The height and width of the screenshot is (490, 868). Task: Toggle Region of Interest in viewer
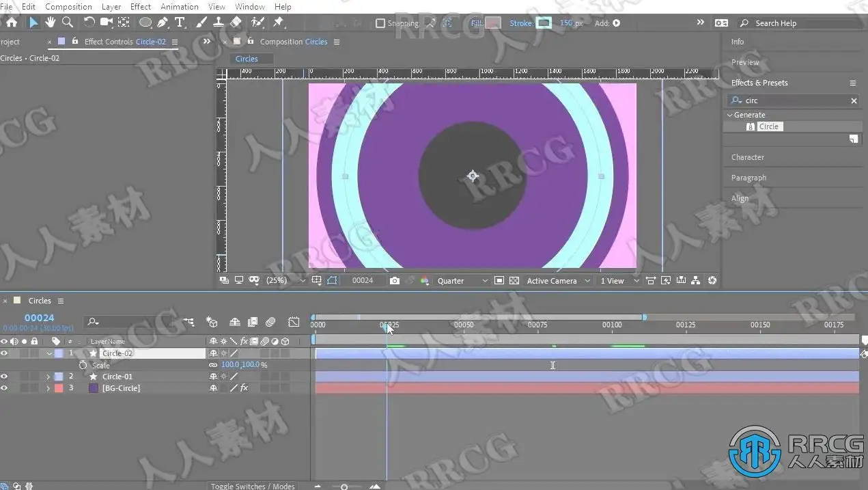pyautogui.click(x=499, y=281)
